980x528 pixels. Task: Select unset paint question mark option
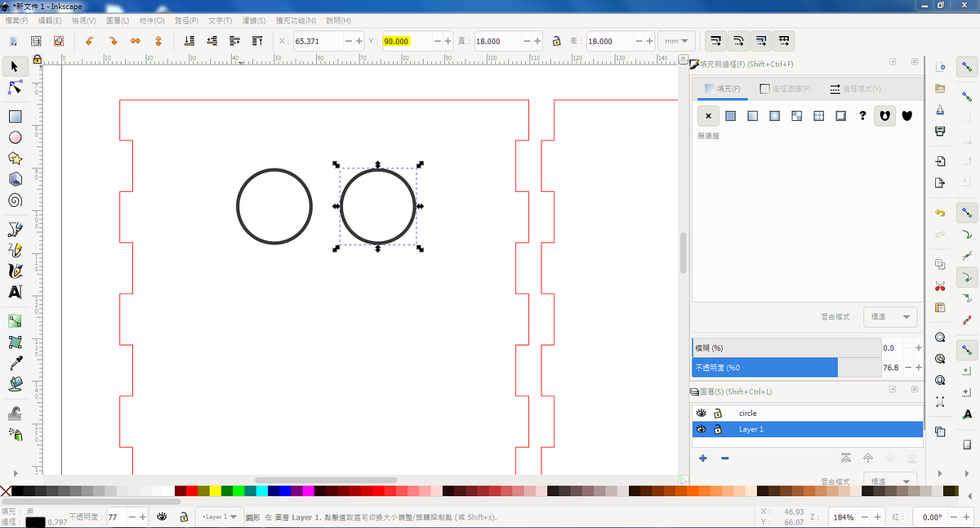coord(862,116)
